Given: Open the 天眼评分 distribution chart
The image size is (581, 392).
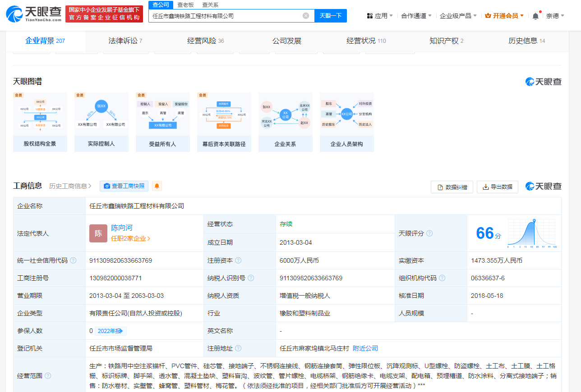Looking at the screenshot, I should [532, 233].
